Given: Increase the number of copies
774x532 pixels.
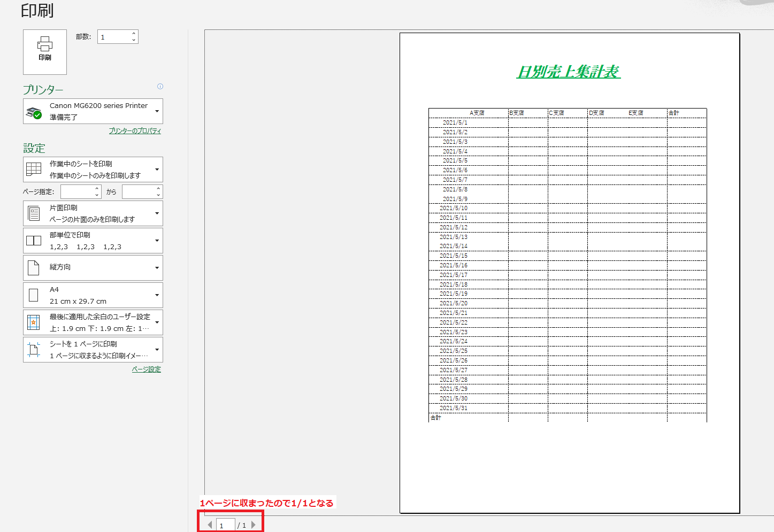Looking at the screenshot, I should (134, 34).
